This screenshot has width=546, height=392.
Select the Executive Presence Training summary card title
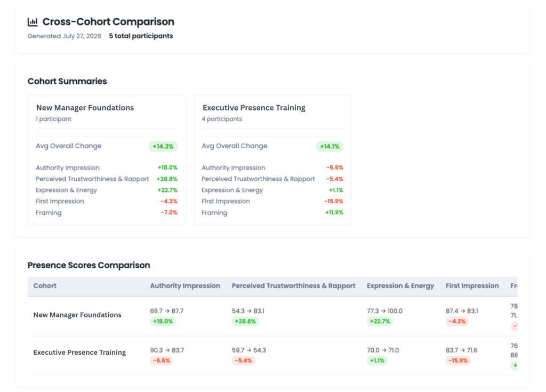point(254,108)
